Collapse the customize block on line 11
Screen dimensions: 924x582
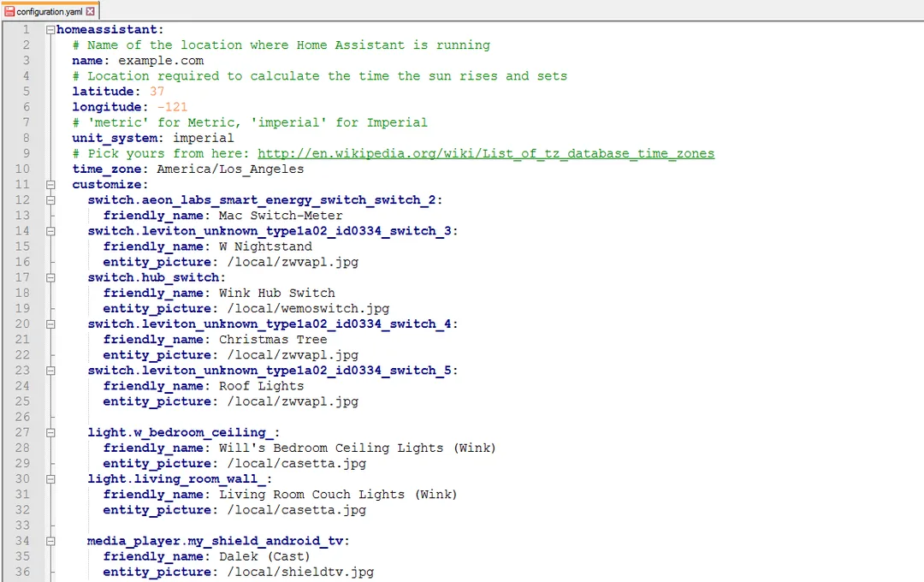click(x=50, y=185)
